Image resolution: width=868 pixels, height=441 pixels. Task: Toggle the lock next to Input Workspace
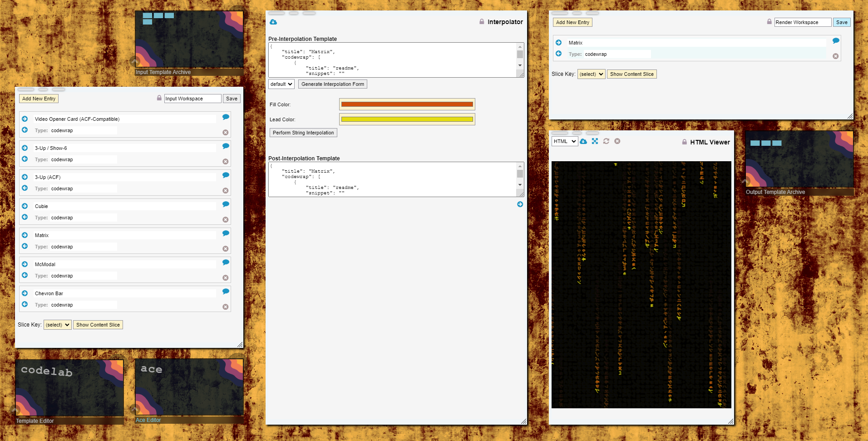[x=159, y=98]
